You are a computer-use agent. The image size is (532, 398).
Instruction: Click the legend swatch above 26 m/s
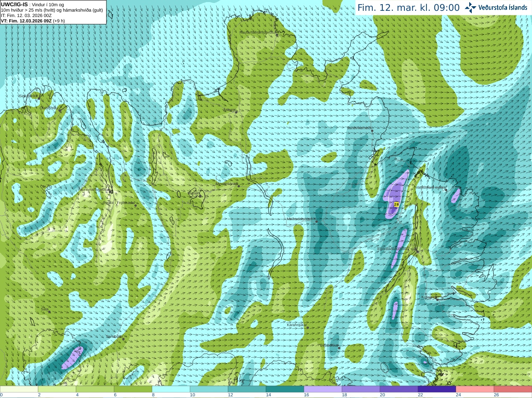click(x=513, y=389)
